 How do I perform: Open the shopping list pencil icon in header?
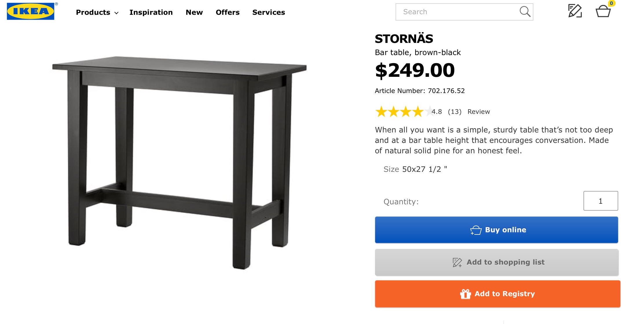click(575, 11)
